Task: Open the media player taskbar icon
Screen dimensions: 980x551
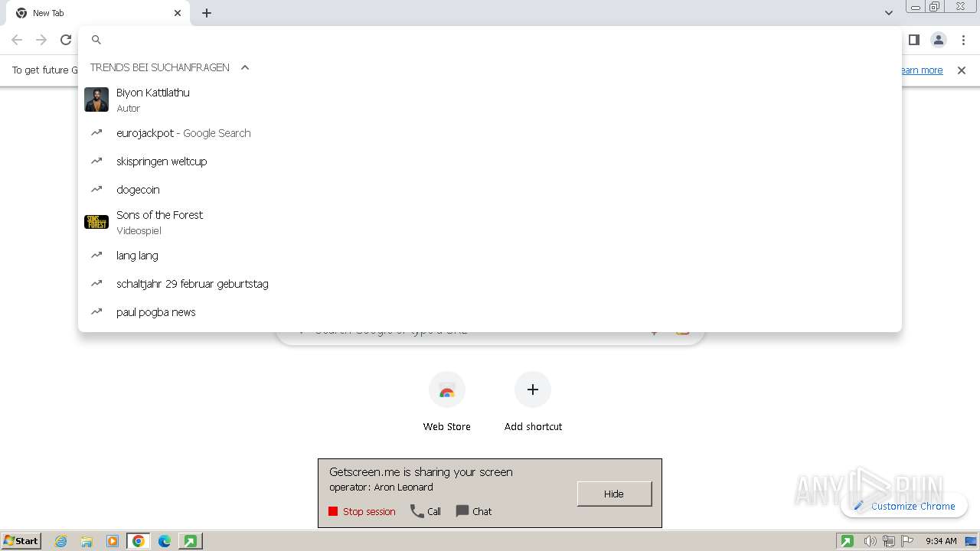Action: (113, 541)
